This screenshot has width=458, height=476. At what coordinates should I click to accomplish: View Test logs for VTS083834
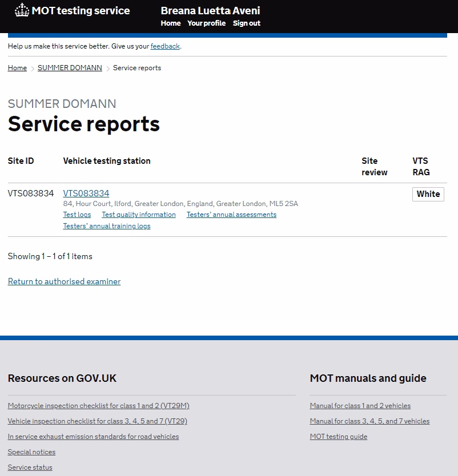point(77,214)
